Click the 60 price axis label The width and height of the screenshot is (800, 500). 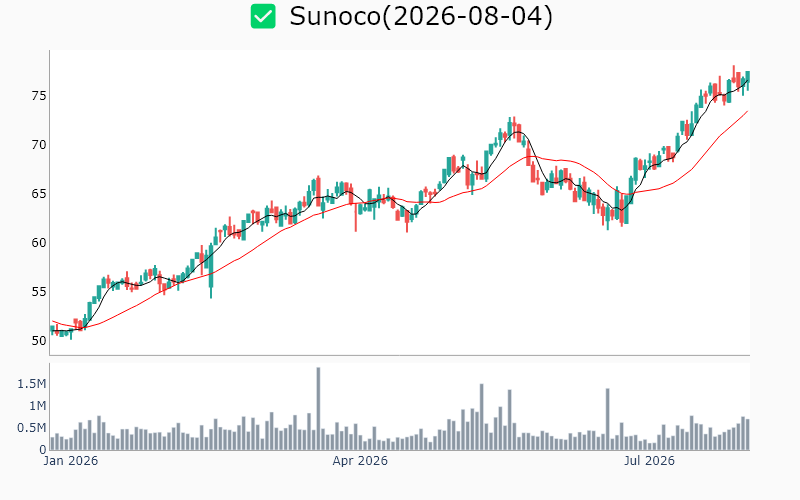click(x=39, y=243)
